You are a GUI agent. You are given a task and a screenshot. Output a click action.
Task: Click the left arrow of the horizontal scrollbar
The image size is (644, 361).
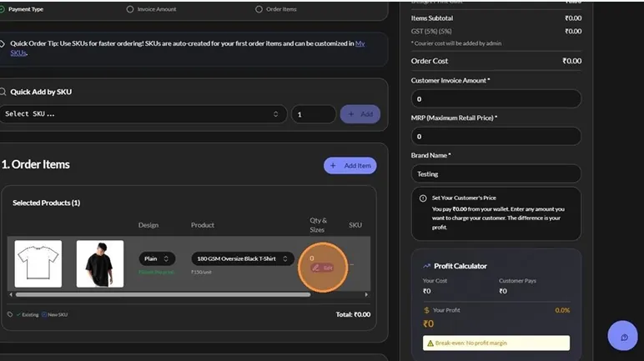point(11,294)
